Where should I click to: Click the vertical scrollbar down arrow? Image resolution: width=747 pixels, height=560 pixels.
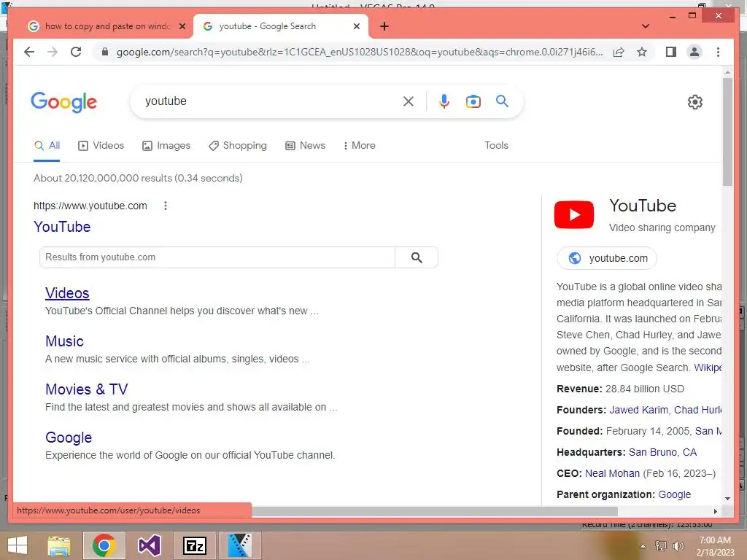click(727, 499)
